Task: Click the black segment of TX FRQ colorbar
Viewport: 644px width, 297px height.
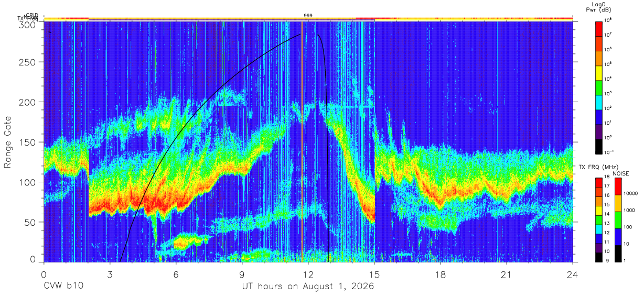Action: pos(599,257)
